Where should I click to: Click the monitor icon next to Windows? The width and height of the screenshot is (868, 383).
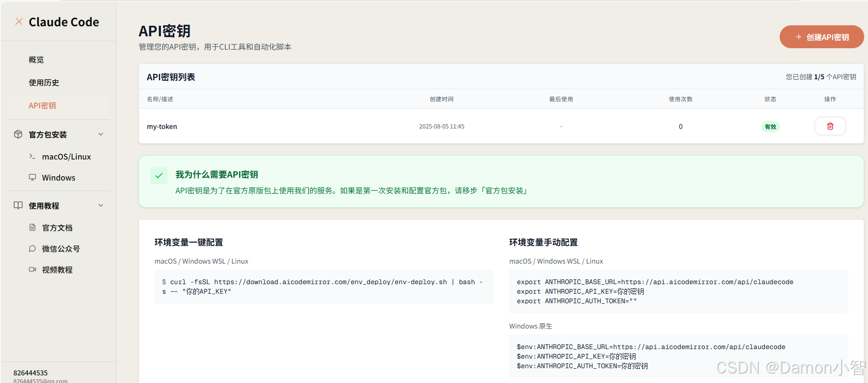(32, 177)
